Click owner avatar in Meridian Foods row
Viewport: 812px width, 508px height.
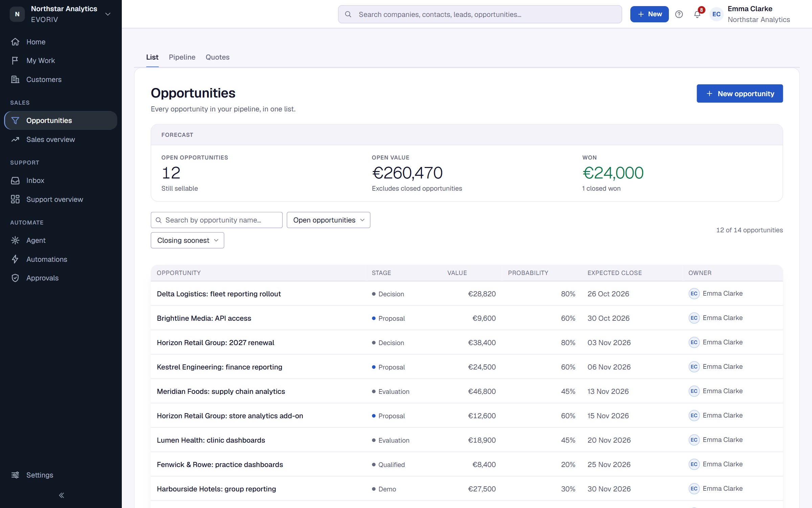click(694, 391)
